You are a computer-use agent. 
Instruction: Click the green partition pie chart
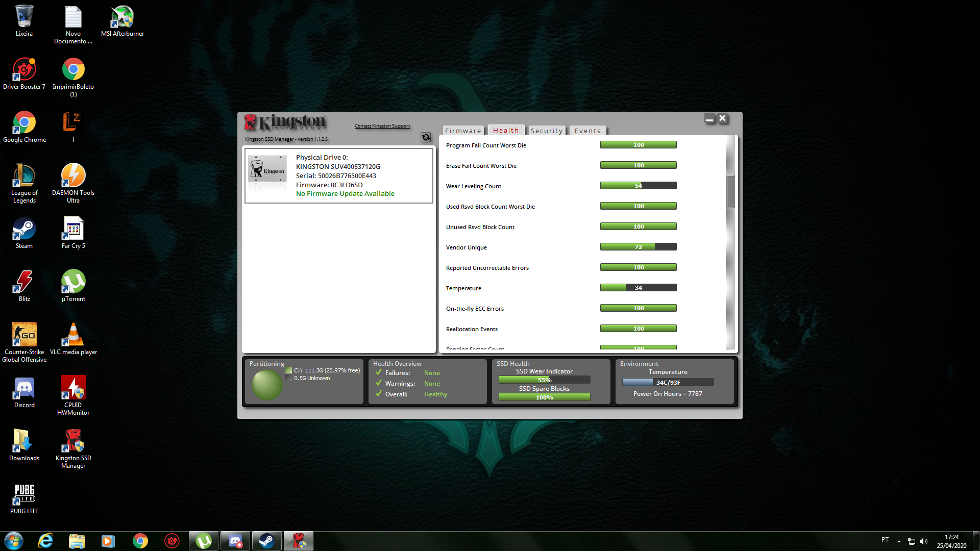[267, 385]
